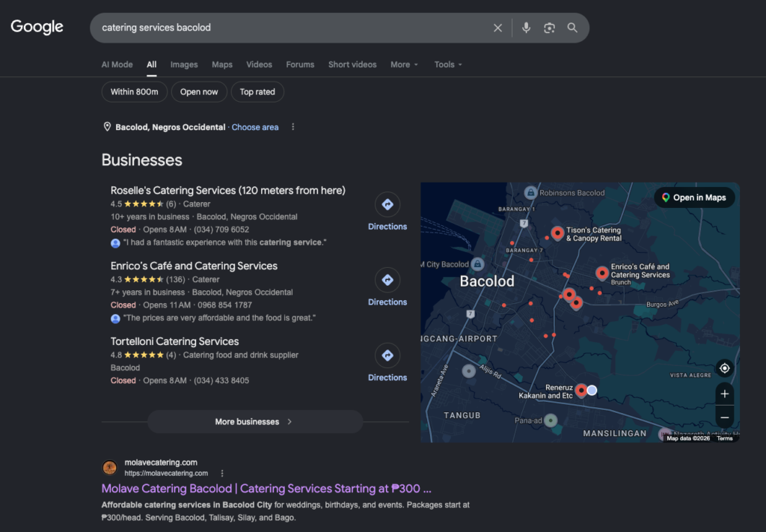The width and height of the screenshot is (766, 532).
Task: Get directions to Tortelloni Catering Services
Action: point(387,363)
